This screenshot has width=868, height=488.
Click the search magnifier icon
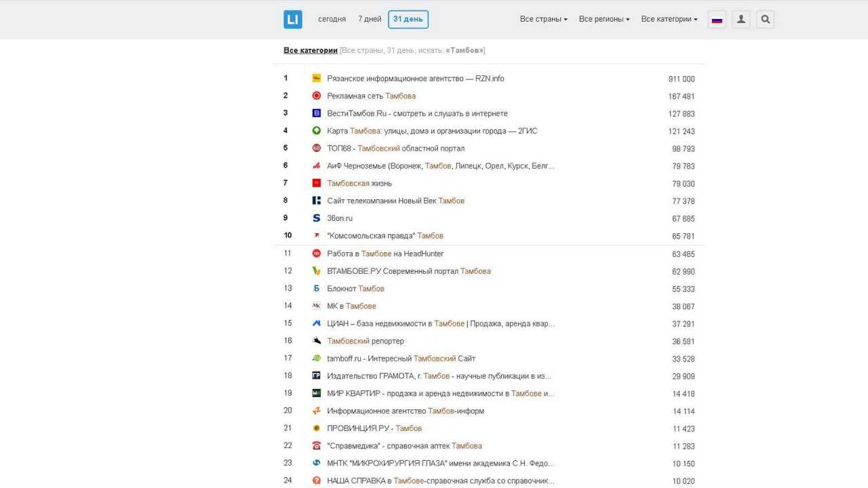tap(766, 20)
